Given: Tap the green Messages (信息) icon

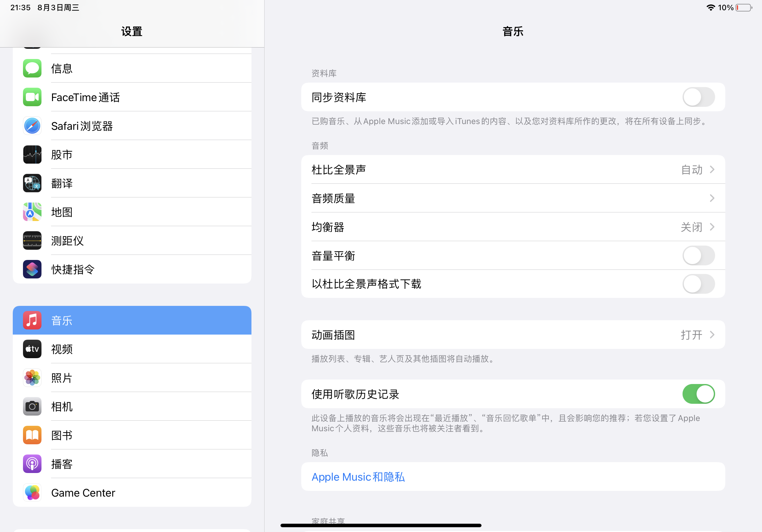Looking at the screenshot, I should 32,68.
